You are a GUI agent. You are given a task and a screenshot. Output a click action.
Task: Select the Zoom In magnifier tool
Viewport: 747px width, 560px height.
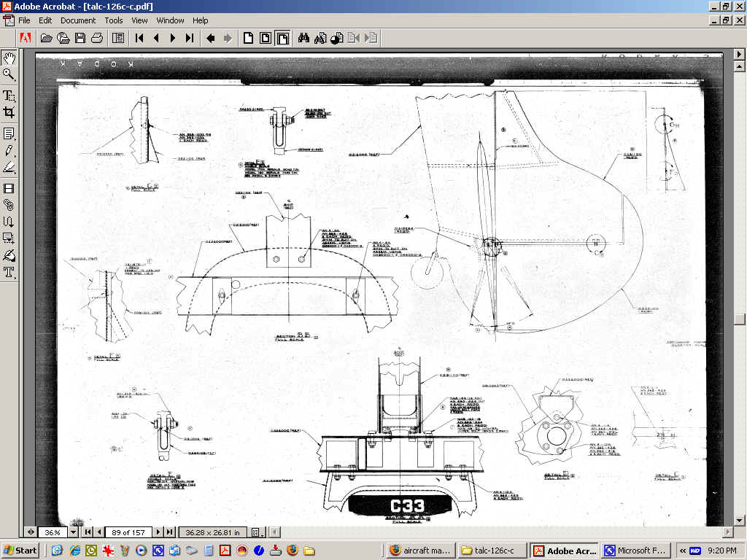point(9,75)
